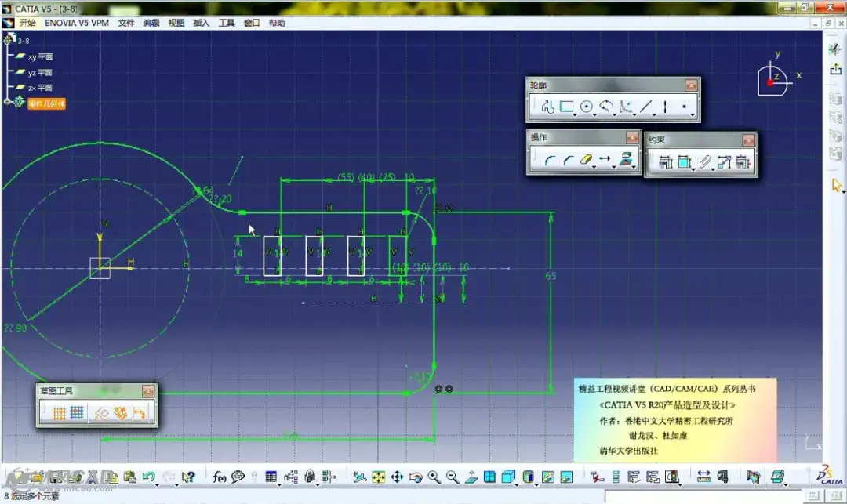The height and width of the screenshot is (504, 847).
Task: Click the compass in the view corner
Action: (773, 80)
